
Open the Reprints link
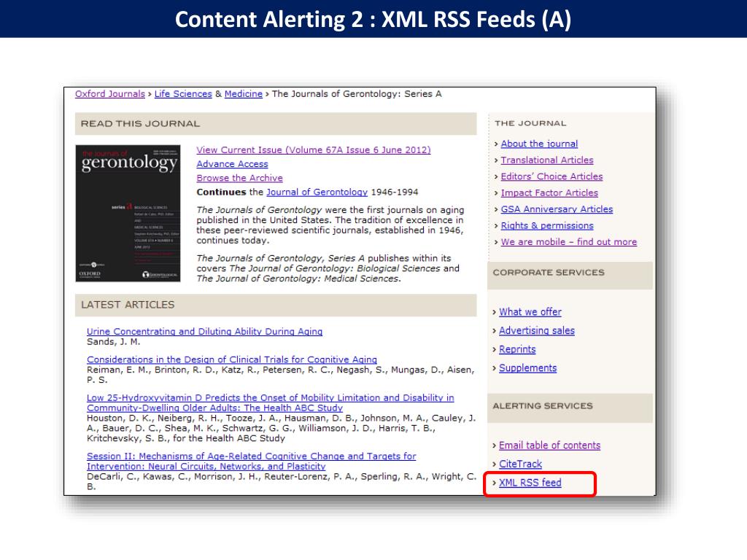click(517, 349)
